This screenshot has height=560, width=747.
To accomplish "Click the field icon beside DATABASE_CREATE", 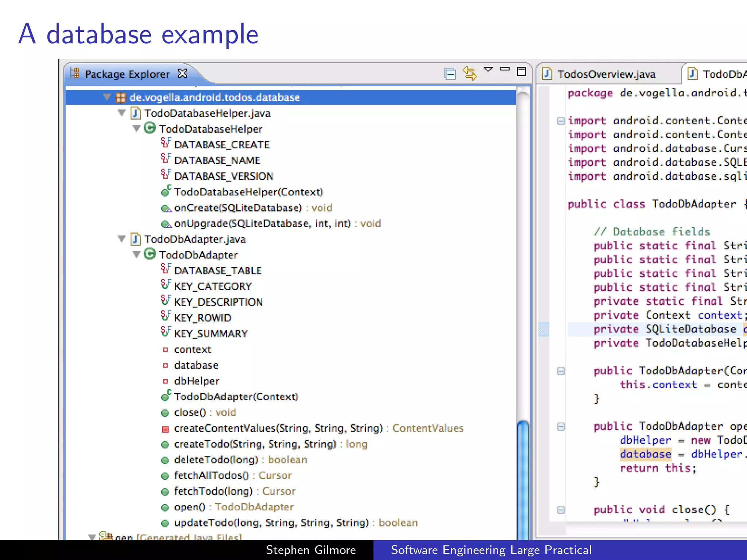I will (166, 143).
